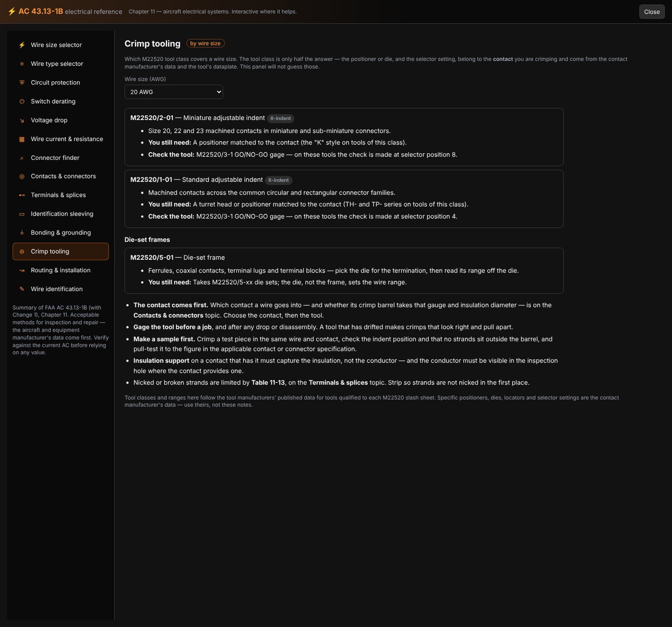Click the target icon for Contacts & connectors
The height and width of the screenshot is (627, 672).
(x=22, y=177)
